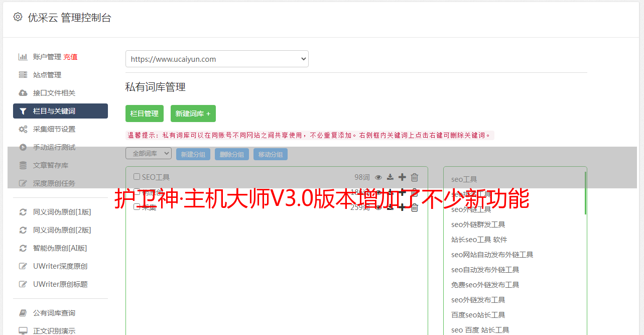Screen dimensions: 644x335
Task: Check the box for the 259词 library
Action: [x=137, y=207]
